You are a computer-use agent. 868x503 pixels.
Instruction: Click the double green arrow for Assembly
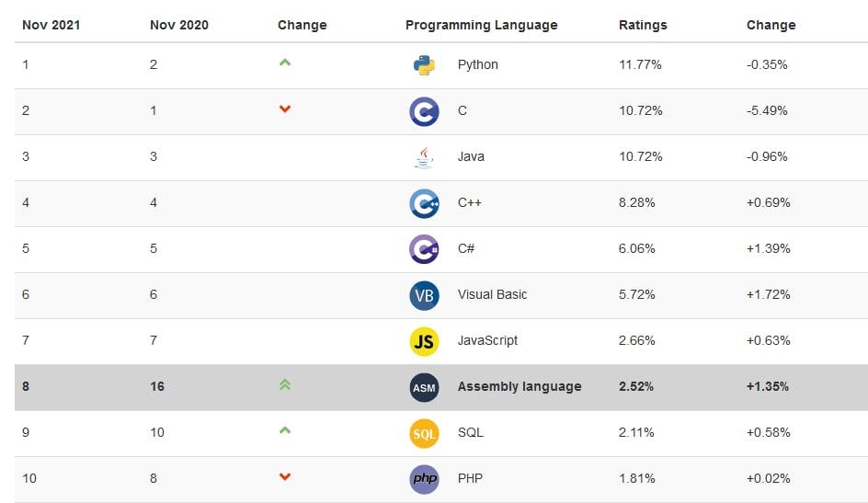tap(285, 385)
